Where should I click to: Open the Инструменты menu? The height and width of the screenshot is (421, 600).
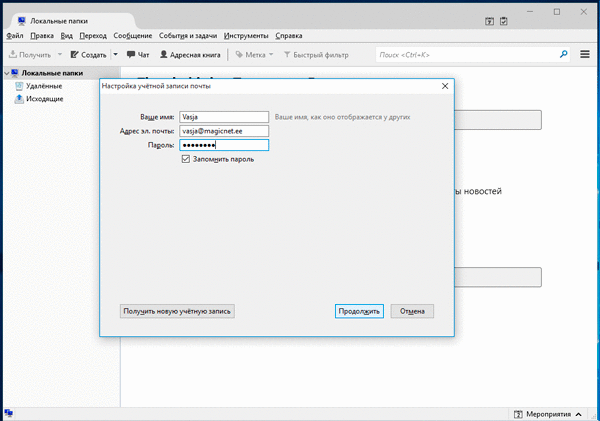coord(246,36)
